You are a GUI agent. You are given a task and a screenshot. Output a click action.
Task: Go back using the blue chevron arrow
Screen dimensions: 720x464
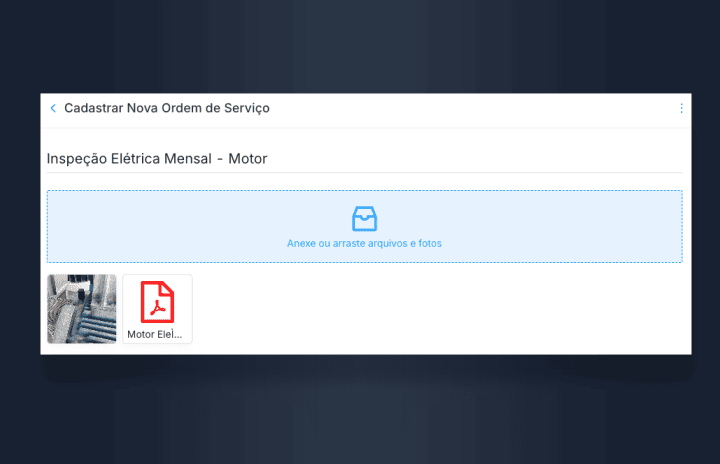tap(53, 108)
